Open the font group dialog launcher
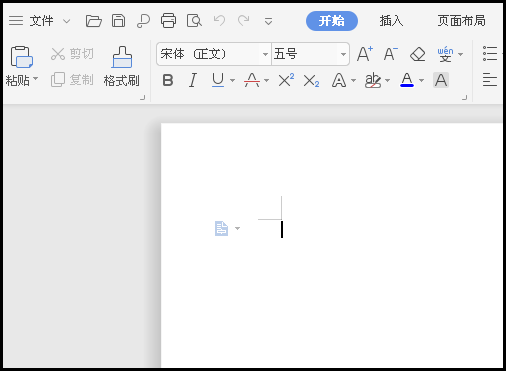 coord(465,97)
